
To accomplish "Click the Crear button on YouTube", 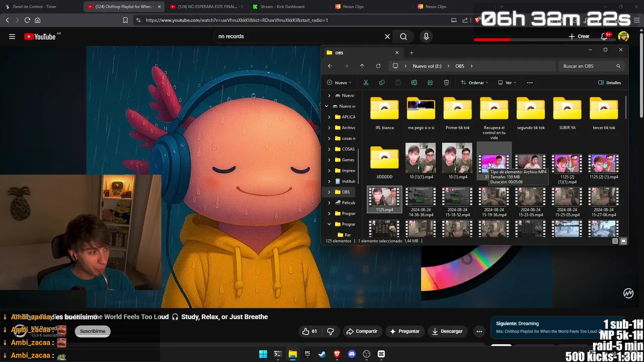I will [579, 36].
